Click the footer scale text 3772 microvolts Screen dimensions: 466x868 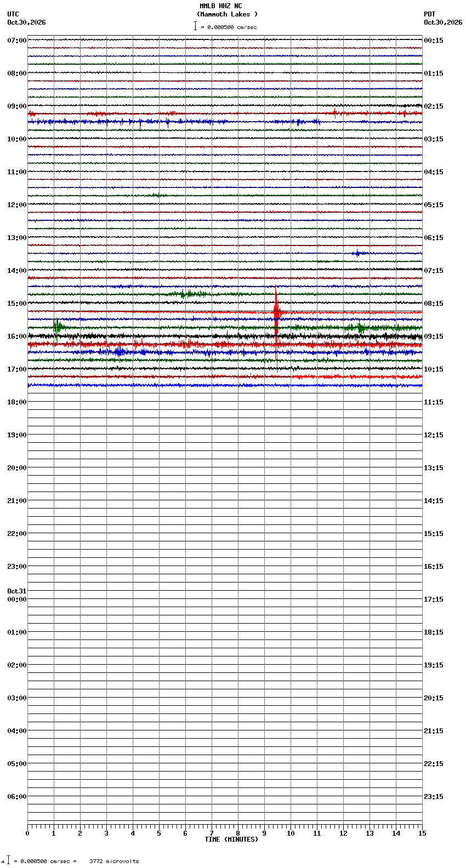click(114, 861)
